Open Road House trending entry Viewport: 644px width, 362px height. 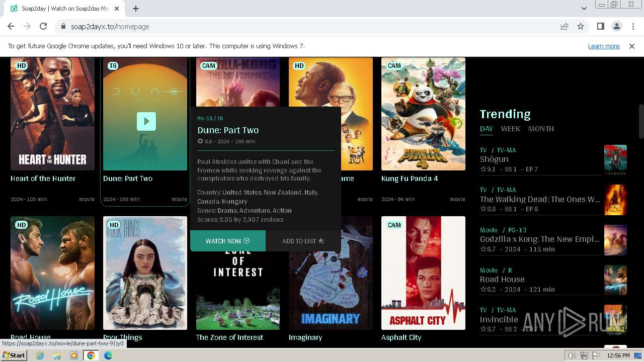502,279
